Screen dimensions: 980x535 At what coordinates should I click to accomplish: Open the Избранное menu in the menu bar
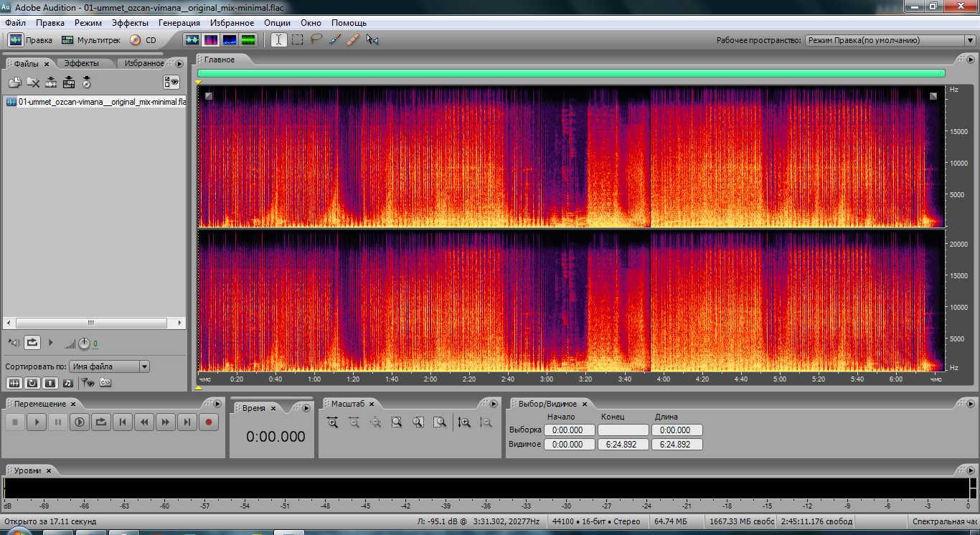pyautogui.click(x=232, y=23)
